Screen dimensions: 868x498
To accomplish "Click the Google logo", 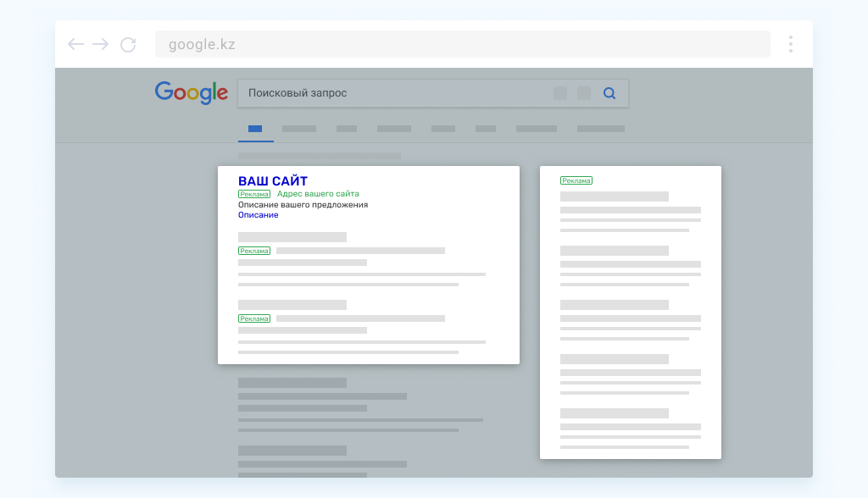I will [x=192, y=93].
